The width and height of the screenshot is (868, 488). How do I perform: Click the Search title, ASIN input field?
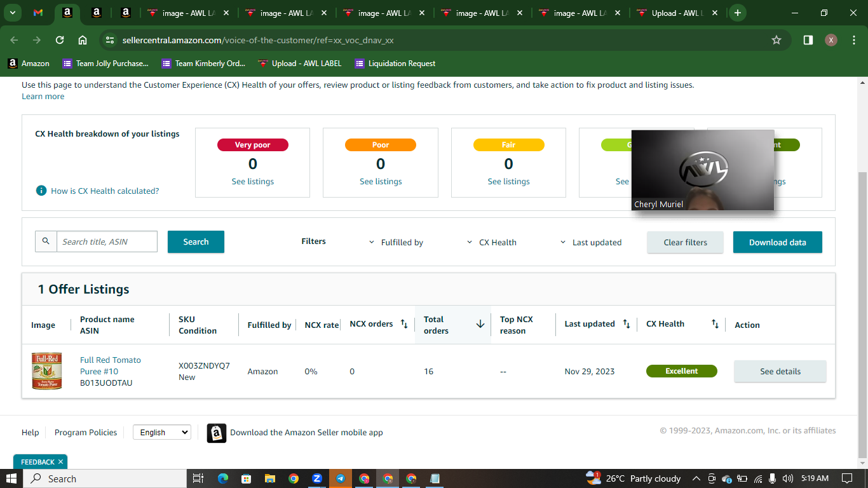tap(107, 241)
